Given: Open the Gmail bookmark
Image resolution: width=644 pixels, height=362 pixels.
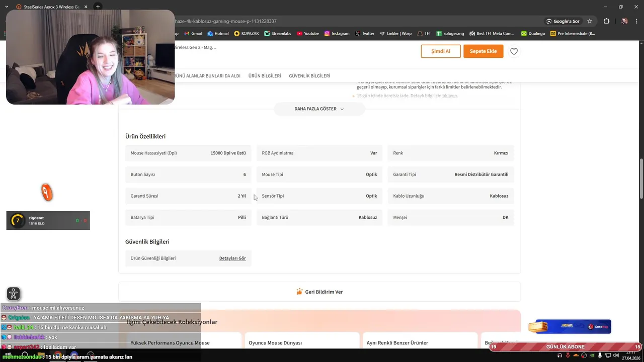Looking at the screenshot, I should 193,34.
